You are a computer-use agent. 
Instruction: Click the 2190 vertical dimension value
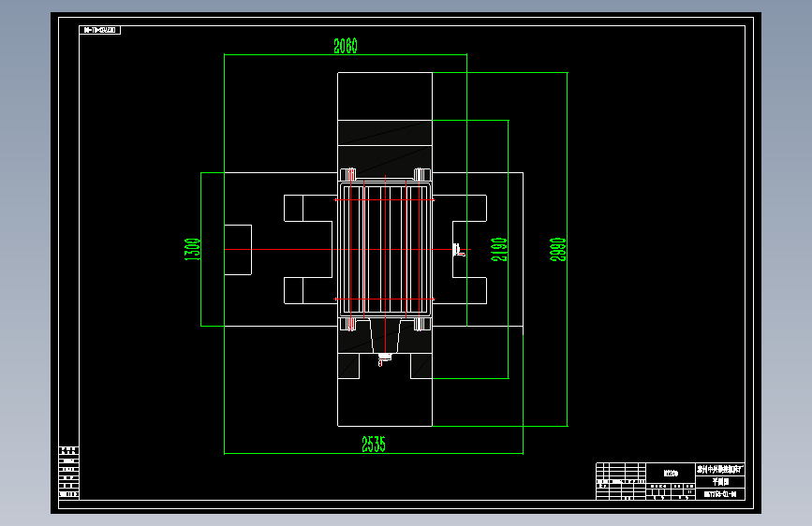coord(499,249)
